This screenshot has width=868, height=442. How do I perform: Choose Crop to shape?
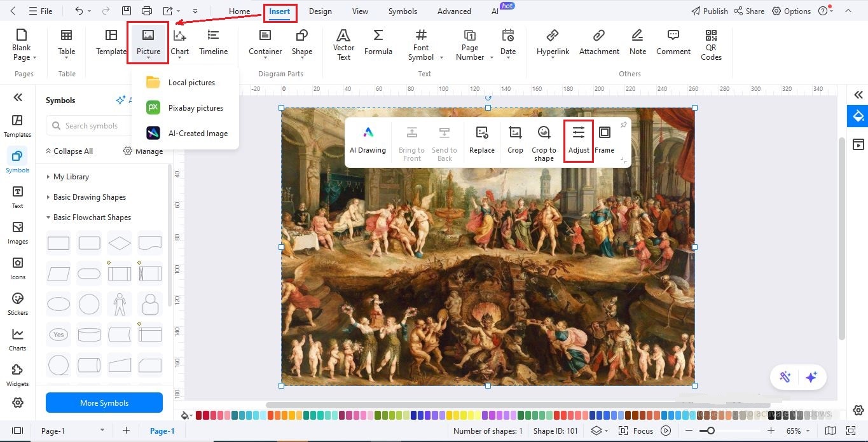544,143
